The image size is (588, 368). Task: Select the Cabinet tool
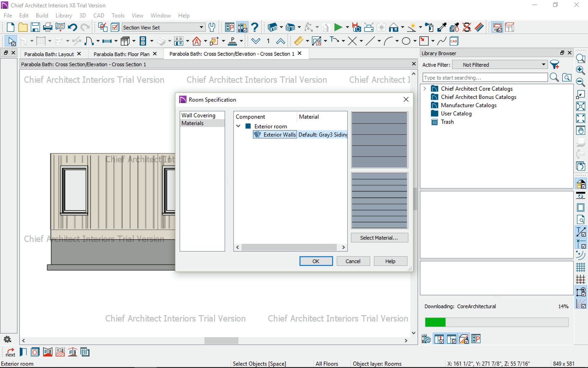click(x=125, y=41)
